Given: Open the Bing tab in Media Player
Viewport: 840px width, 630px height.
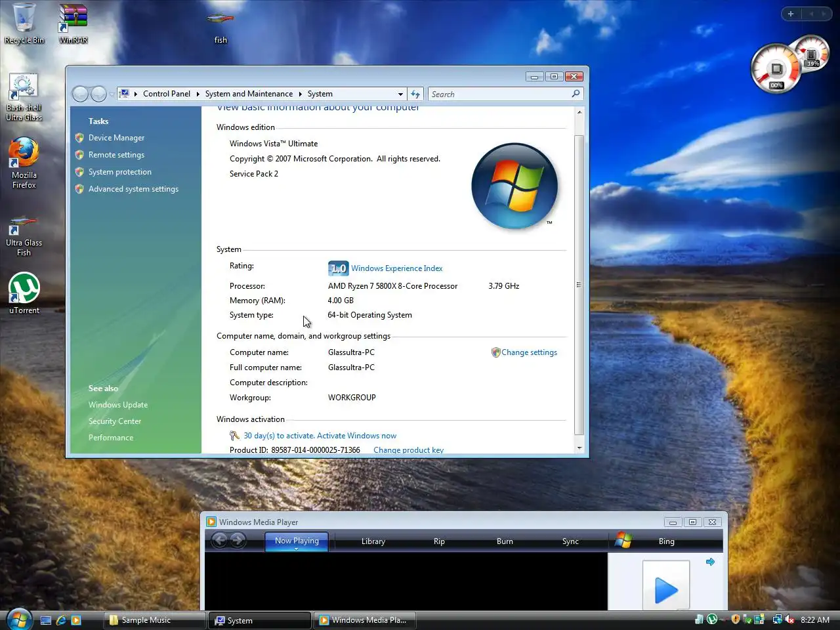Looking at the screenshot, I should pos(666,541).
